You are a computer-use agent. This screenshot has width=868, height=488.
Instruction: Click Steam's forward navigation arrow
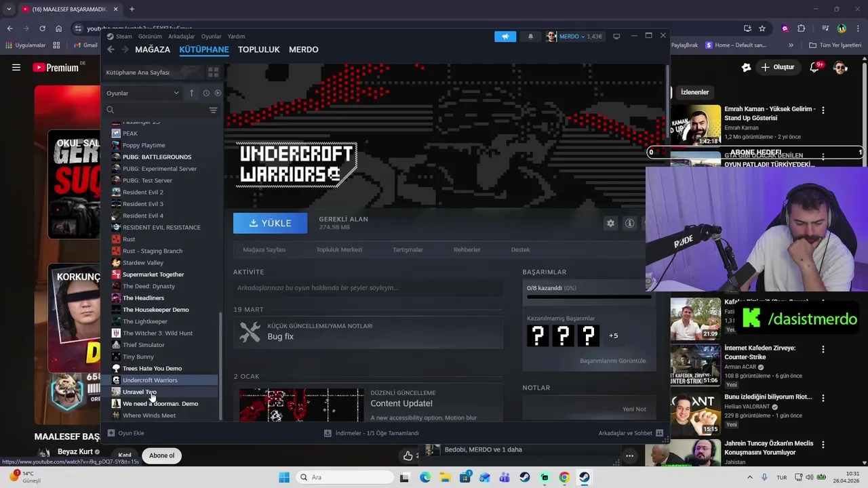(x=125, y=49)
